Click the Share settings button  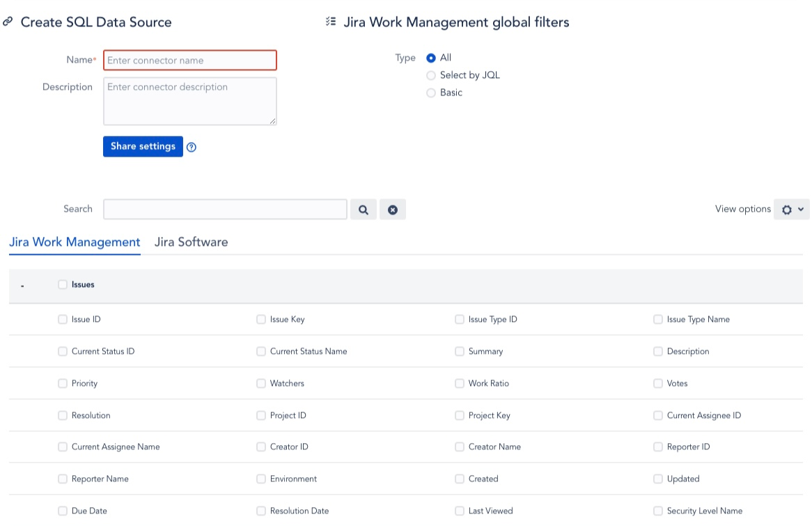click(x=143, y=146)
